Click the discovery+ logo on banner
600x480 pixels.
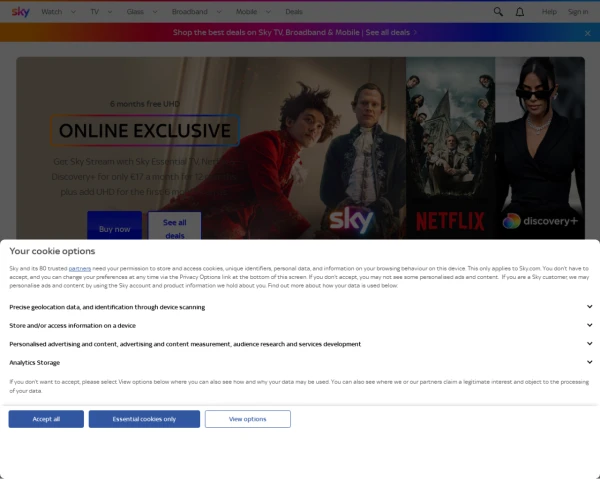(540, 221)
